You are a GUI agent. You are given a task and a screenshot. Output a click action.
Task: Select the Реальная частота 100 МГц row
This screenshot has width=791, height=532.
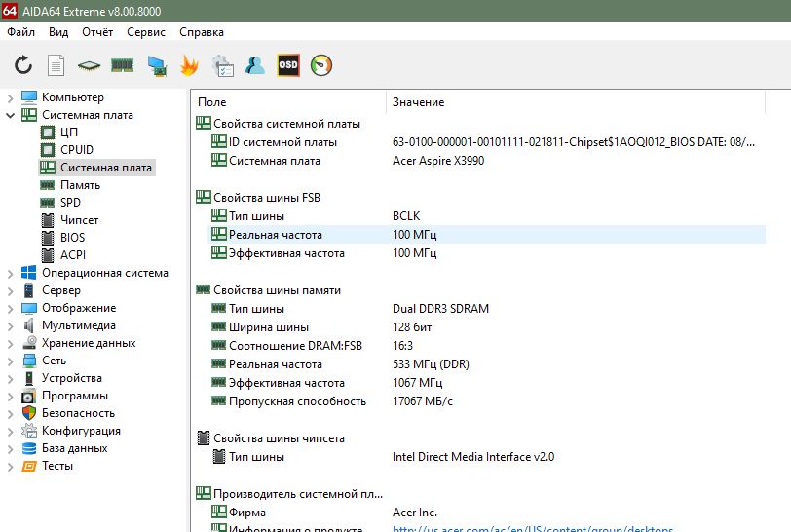coord(486,235)
